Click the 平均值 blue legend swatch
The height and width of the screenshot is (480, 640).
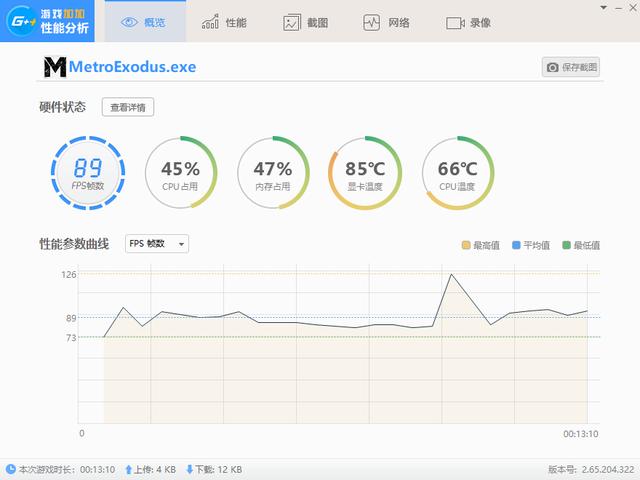(516, 245)
